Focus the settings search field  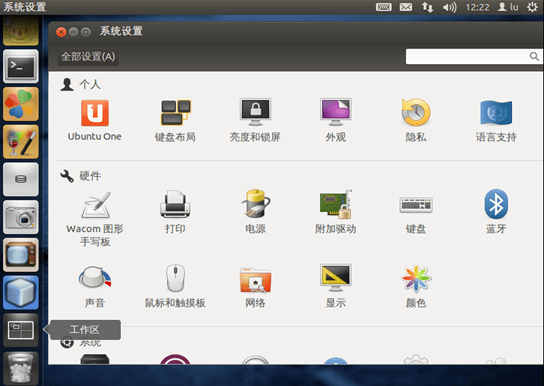click(x=473, y=56)
